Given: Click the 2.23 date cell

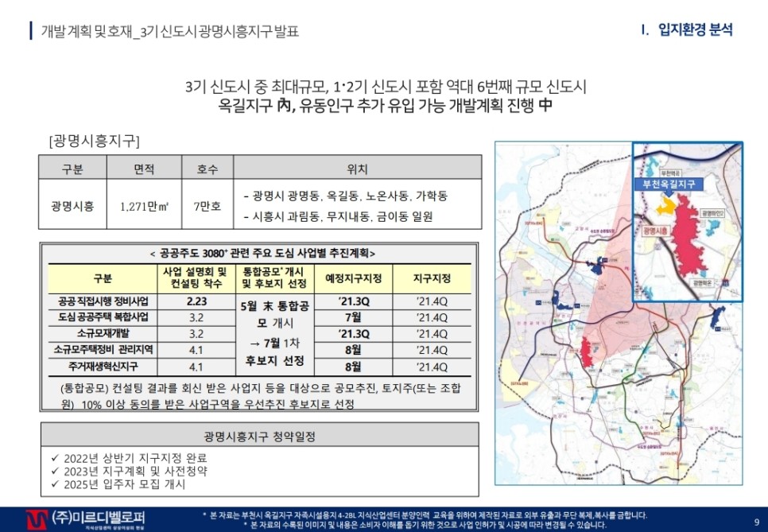Looking at the screenshot, I should [196, 301].
